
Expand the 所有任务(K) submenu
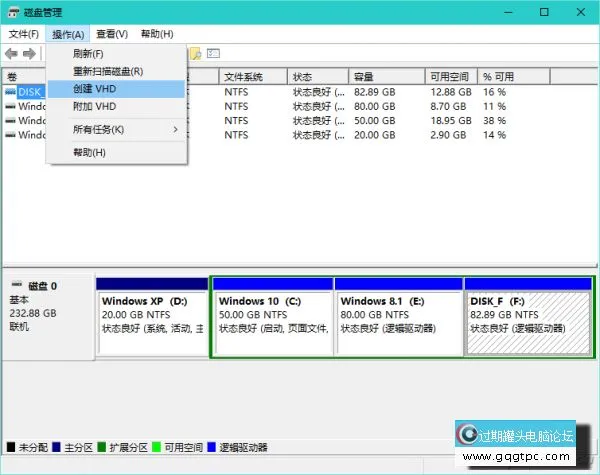(117, 129)
